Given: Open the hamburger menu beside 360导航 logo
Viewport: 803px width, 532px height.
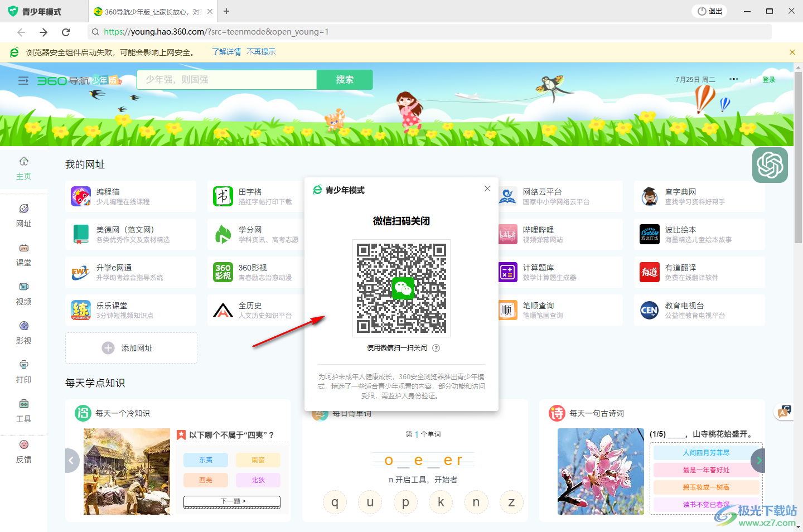Looking at the screenshot, I should (x=23, y=81).
